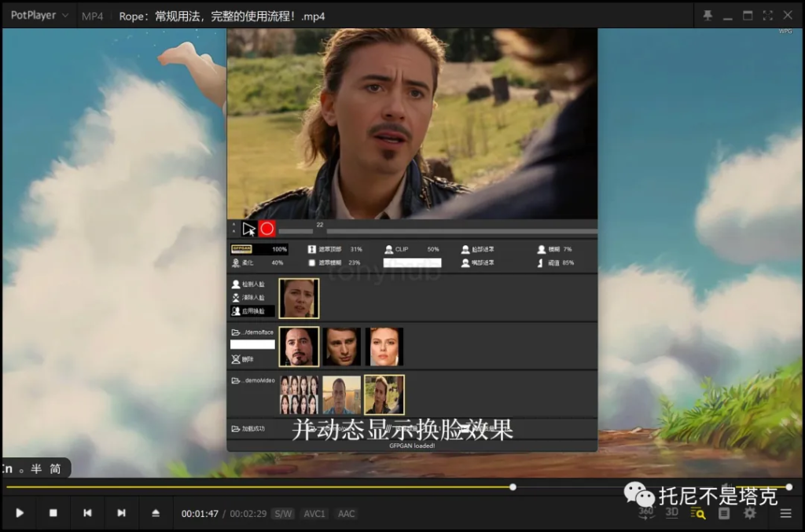Viewport: 805px width, 532px height.
Task: Enable 360 degree video mode
Action: pyautogui.click(x=646, y=512)
